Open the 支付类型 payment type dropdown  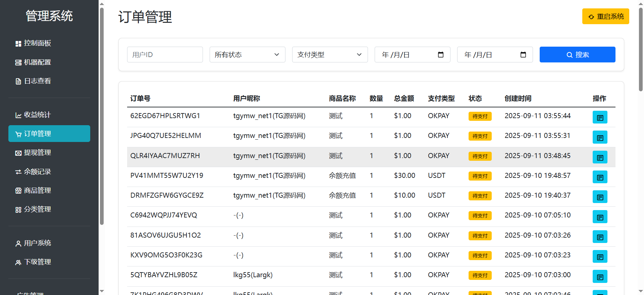[330, 55]
